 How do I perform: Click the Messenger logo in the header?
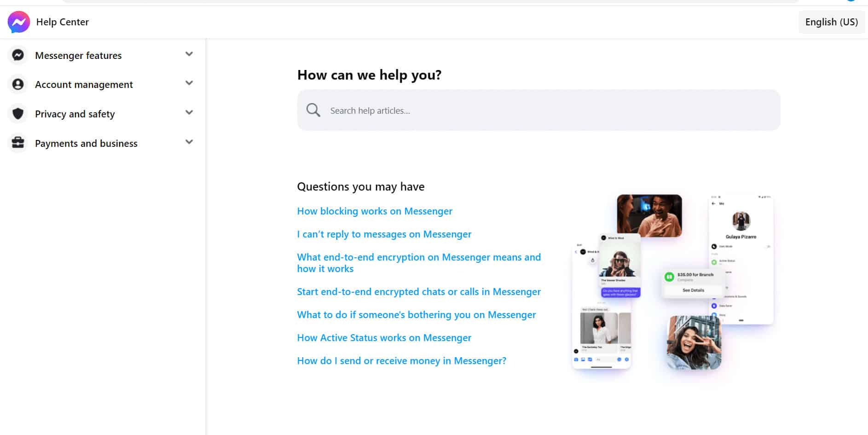18,22
